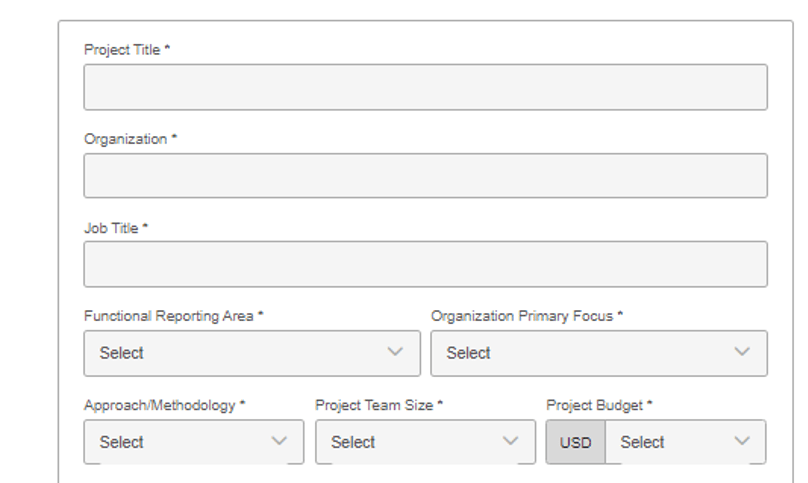This screenshot has height=483, width=808.
Task: Open the Organization Primary Focus Select dropdown
Action: click(x=599, y=353)
